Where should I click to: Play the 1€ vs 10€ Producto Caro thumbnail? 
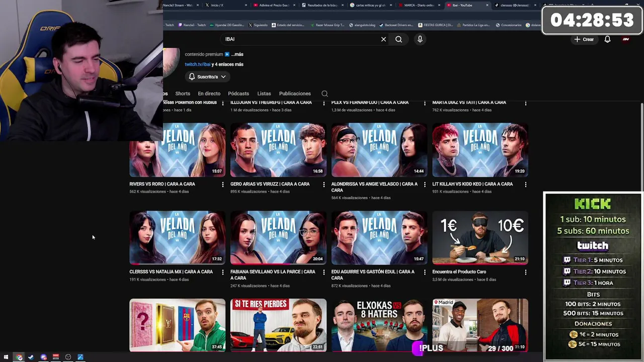[480, 238]
